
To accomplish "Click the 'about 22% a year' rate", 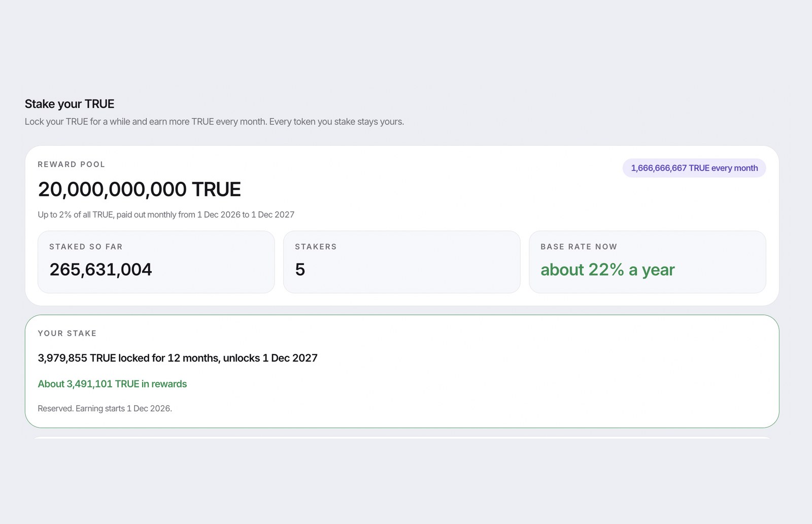I will (x=607, y=270).
